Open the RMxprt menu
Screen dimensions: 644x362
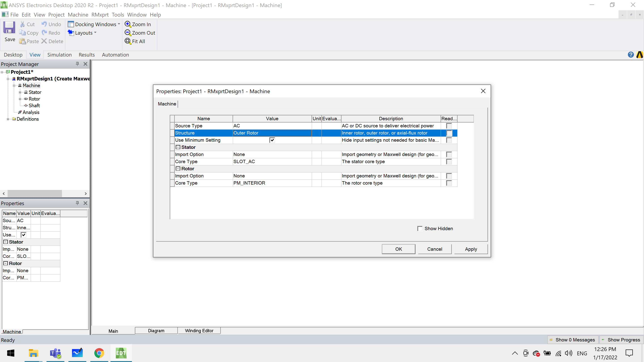click(x=100, y=15)
